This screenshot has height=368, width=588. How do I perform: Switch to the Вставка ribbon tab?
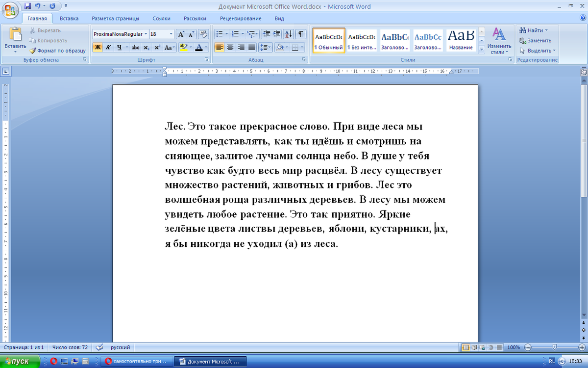click(x=69, y=19)
